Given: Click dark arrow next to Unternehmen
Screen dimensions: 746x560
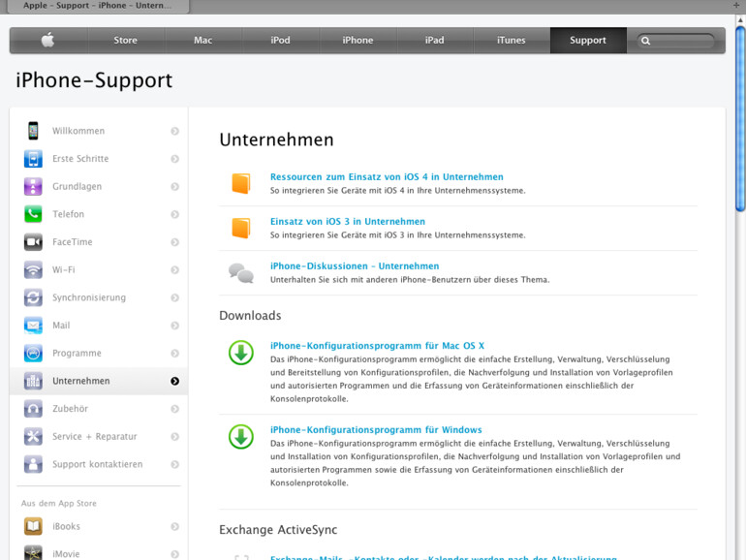Looking at the screenshot, I should [175, 381].
